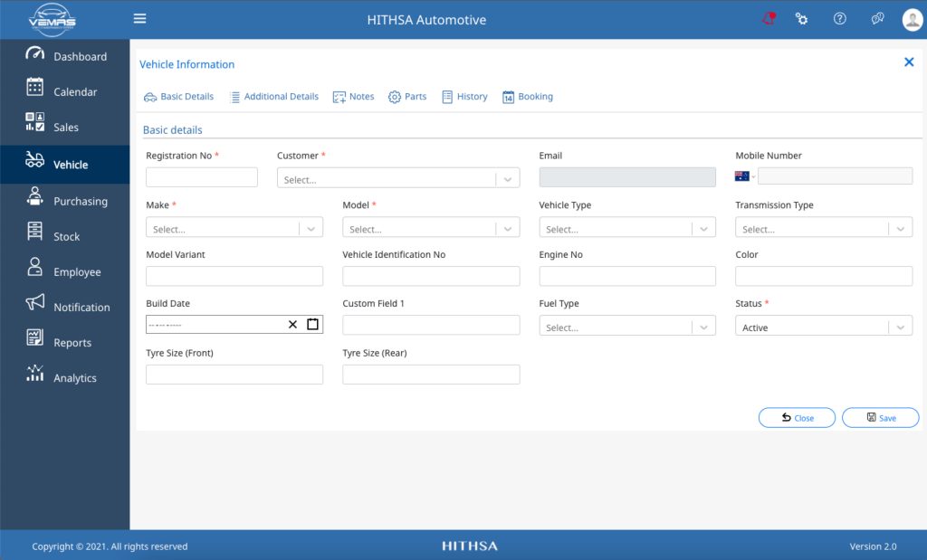Image resolution: width=927 pixels, height=560 pixels.
Task: Click the Close button
Action: click(797, 418)
